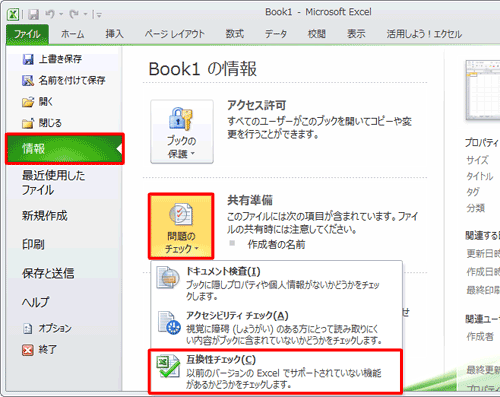Switch to the 挿入 tab

(114, 34)
